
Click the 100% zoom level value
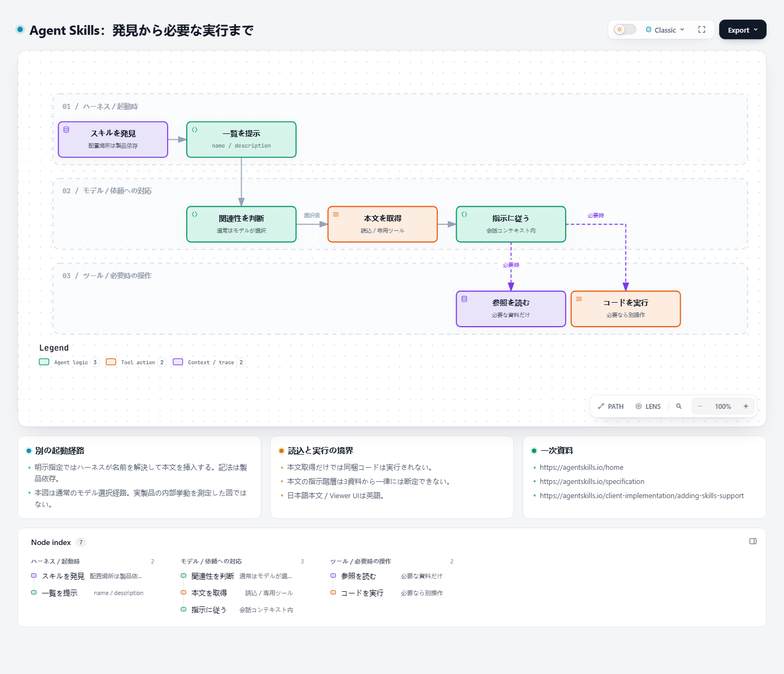[723, 406]
